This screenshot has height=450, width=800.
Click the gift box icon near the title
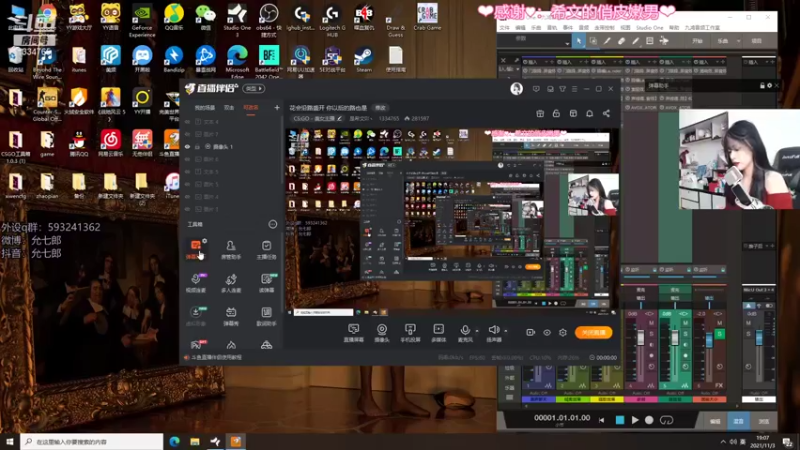click(x=540, y=113)
